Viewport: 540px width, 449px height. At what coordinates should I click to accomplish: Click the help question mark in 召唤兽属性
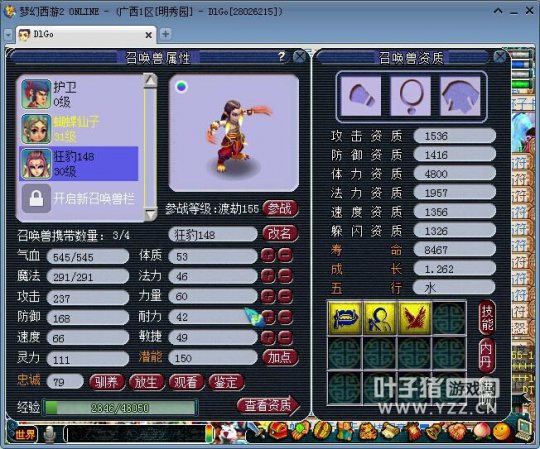coord(282,56)
